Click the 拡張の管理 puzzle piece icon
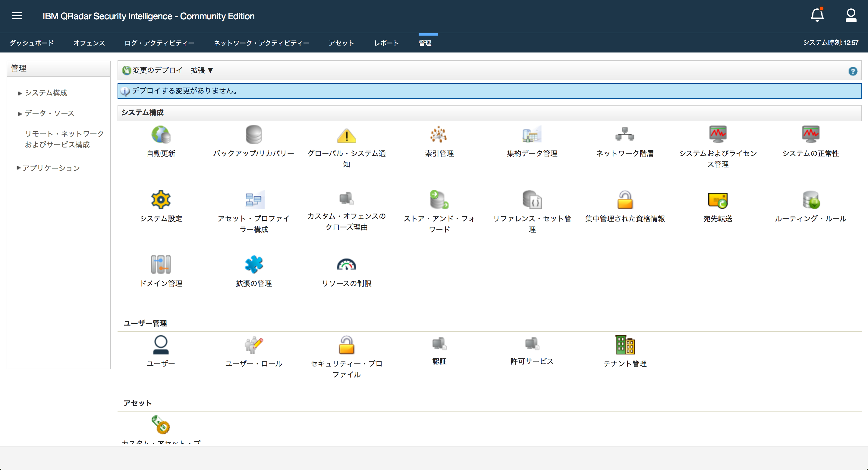Screen dimensions: 868x470 [x=253, y=265]
